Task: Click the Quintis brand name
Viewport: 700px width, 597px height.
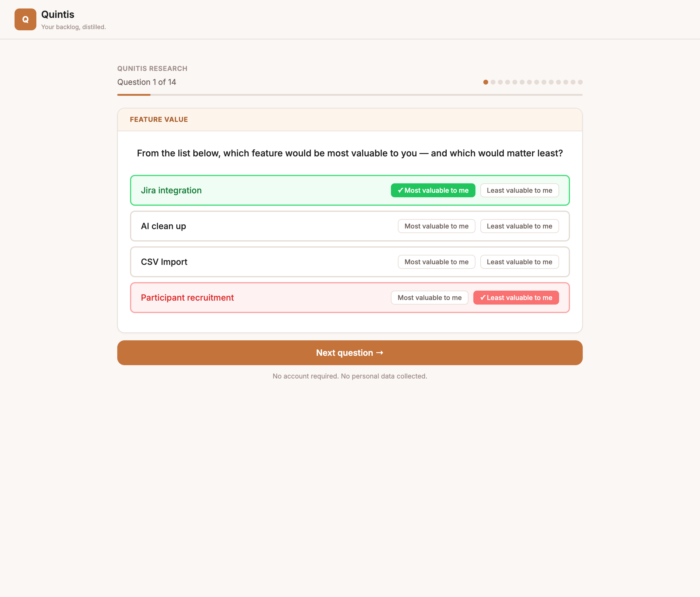Action: 58,15
